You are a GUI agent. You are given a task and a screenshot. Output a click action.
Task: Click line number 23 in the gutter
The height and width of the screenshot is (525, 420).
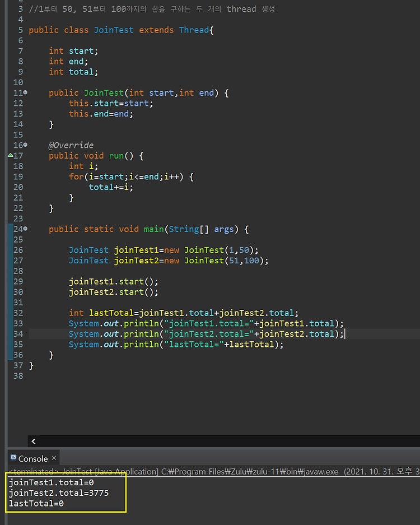[x=18, y=219]
